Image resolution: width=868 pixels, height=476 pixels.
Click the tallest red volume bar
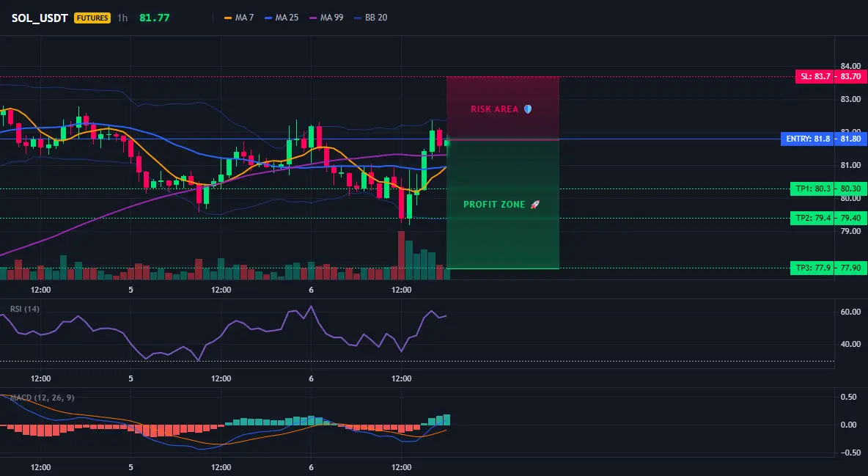click(x=401, y=255)
